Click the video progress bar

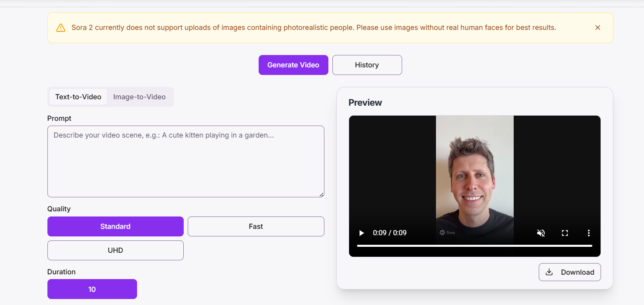pyautogui.click(x=475, y=246)
